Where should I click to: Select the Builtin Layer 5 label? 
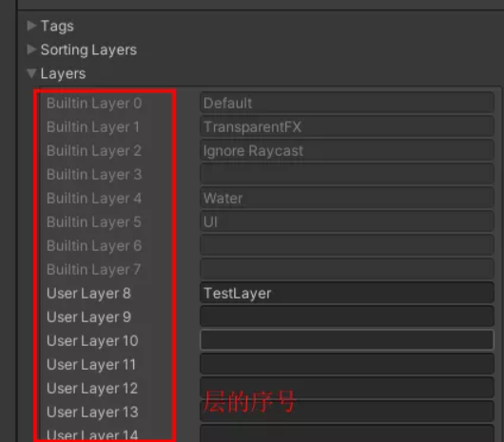point(94,222)
